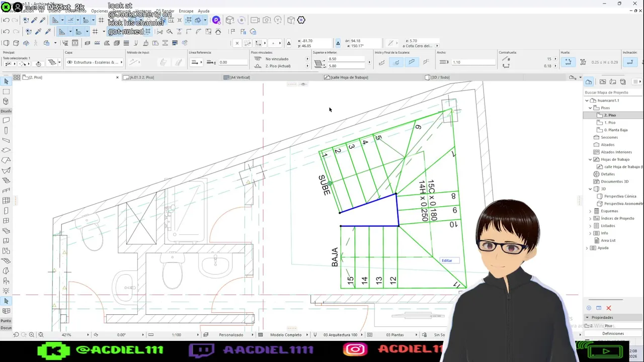Expand the Ayuda node in Navigator
The height and width of the screenshot is (362, 644).
coord(587,248)
